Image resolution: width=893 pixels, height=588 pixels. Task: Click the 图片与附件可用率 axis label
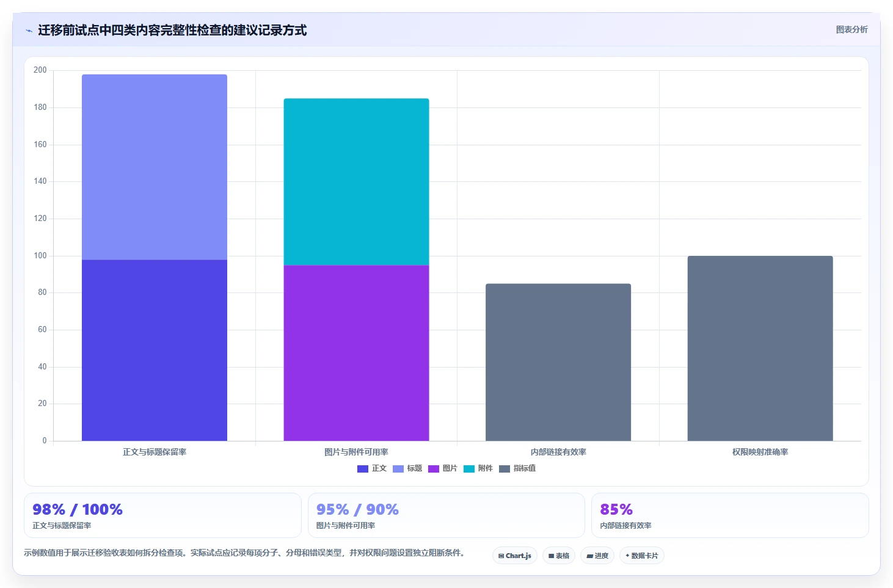click(356, 452)
